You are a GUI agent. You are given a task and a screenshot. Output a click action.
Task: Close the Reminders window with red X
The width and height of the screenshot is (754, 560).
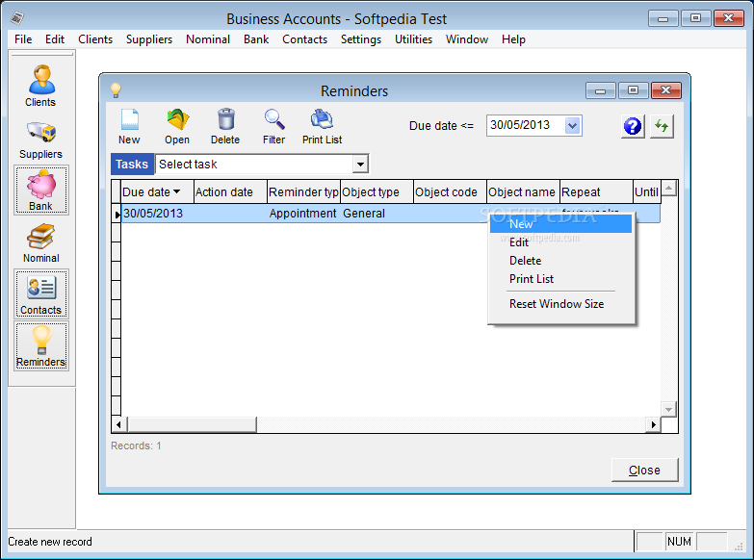(666, 90)
